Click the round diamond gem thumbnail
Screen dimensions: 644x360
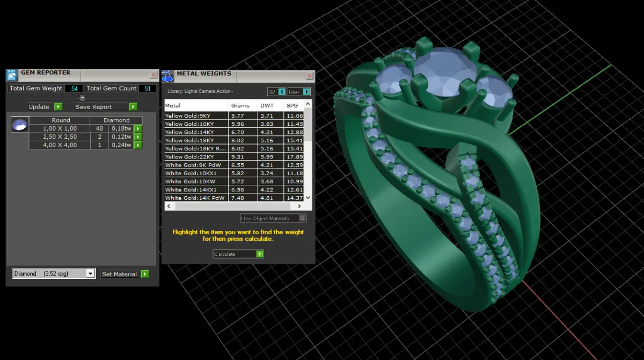coord(19,125)
